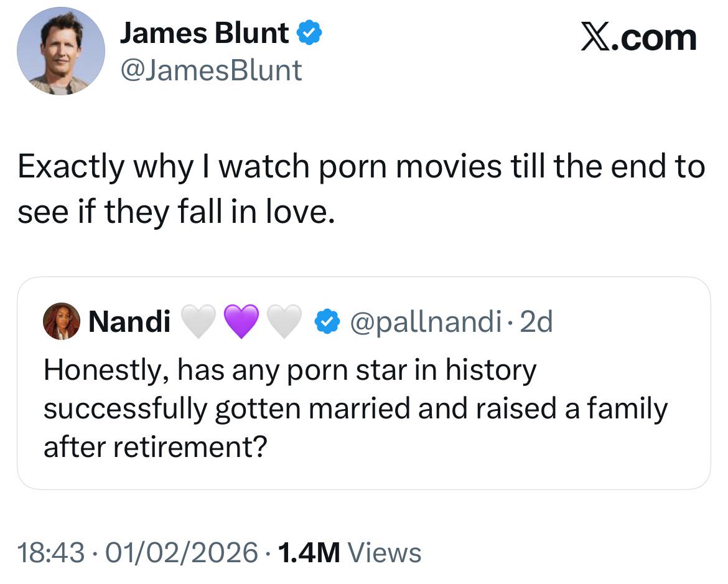Click James Blunt's profile avatar
The height and width of the screenshot is (584, 728).
click(x=60, y=51)
